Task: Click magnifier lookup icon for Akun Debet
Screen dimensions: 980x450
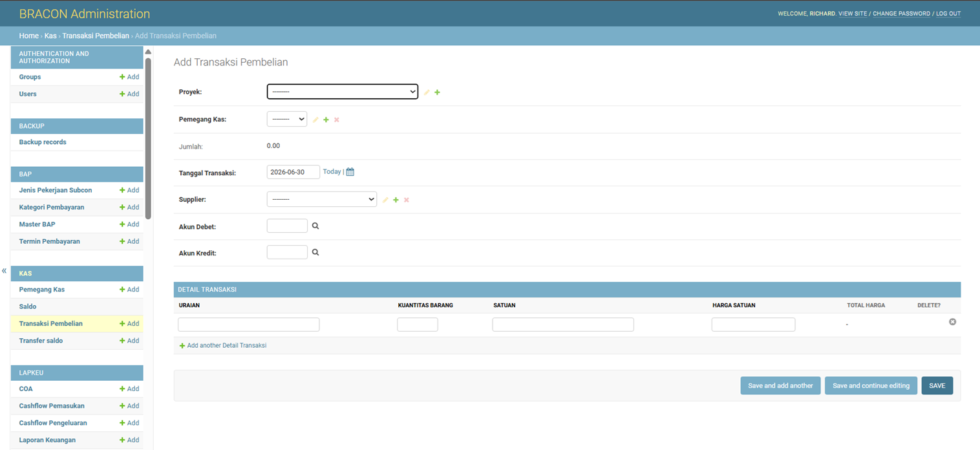Action: point(315,226)
